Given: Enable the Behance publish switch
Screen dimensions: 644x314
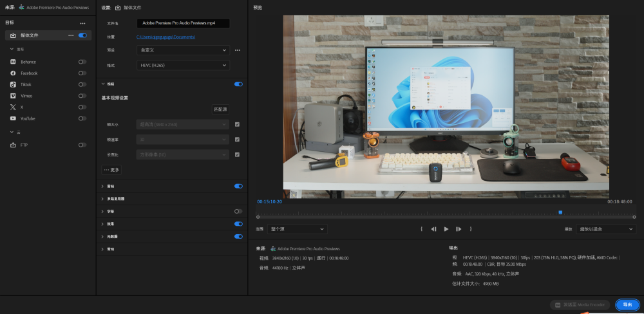Looking at the screenshot, I should pyautogui.click(x=82, y=62).
